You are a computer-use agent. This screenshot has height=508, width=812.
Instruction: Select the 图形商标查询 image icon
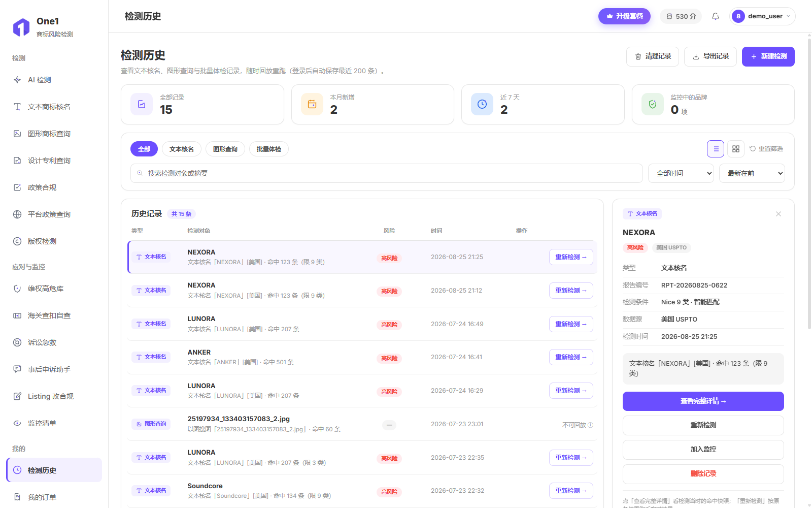coord(17,134)
